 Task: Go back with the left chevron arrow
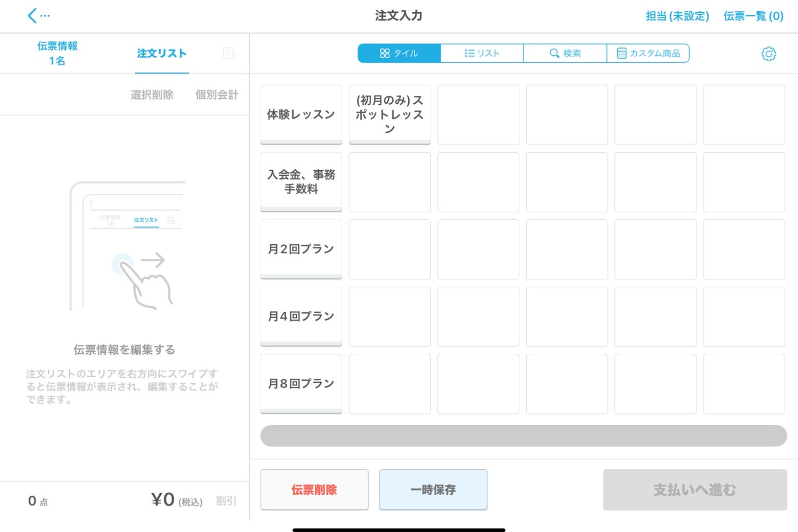click(32, 15)
